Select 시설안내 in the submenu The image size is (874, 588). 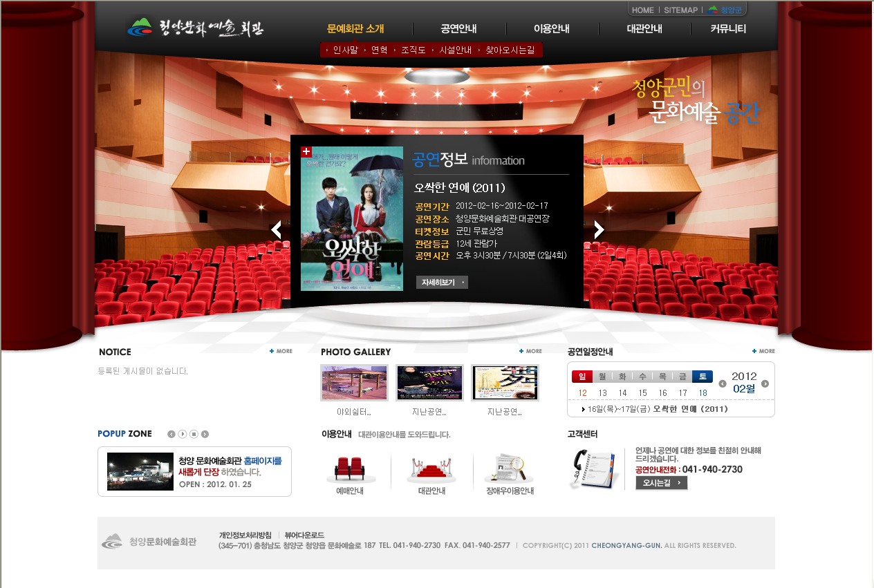click(x=455, y=50)
